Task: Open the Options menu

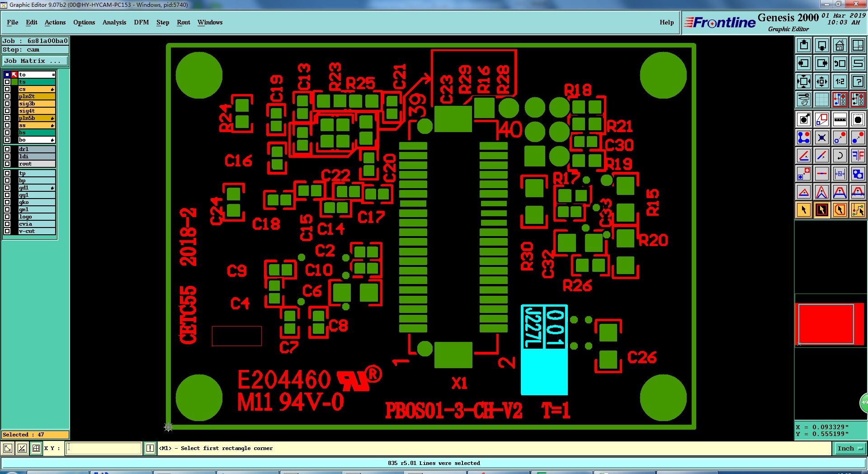Action: 84,22
